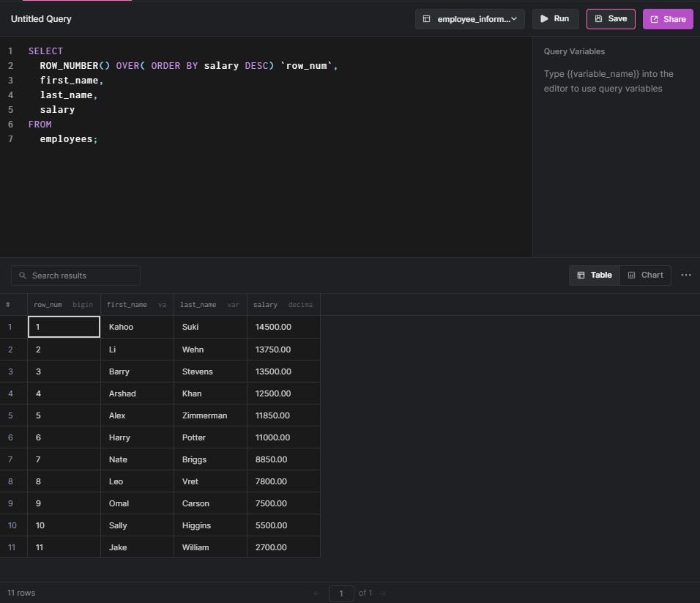Place cursor on employees; in editor
The width and height of the screenshot is (700, 603).
pos(69,139)
